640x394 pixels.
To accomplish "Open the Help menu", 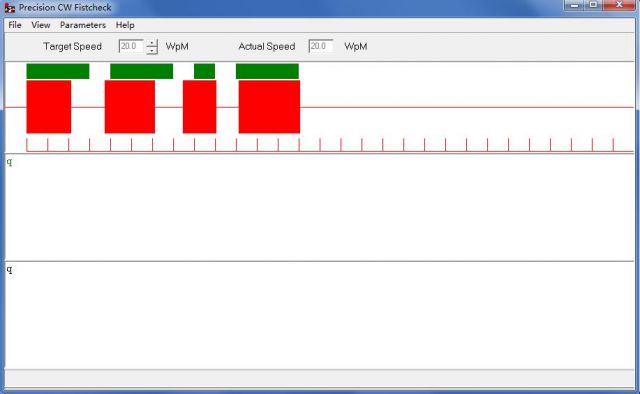I will click(125, 25).
